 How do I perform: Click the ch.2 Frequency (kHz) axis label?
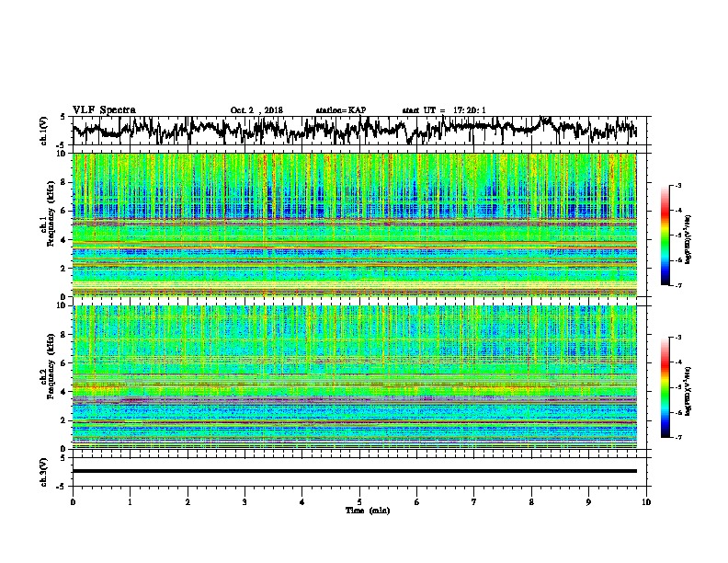[x=47, y=365]
